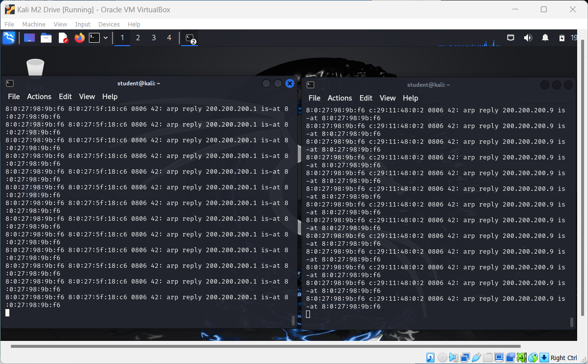Viewport: 588px width, 364px height.
Task: Open VirtualBox File menu
Action: [9, 25]
